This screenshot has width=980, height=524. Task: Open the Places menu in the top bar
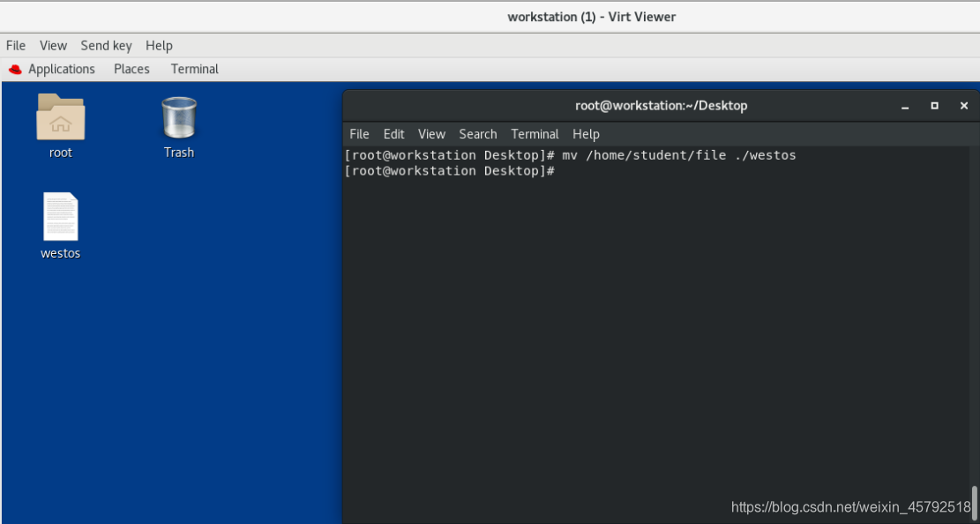pos(131,69)
